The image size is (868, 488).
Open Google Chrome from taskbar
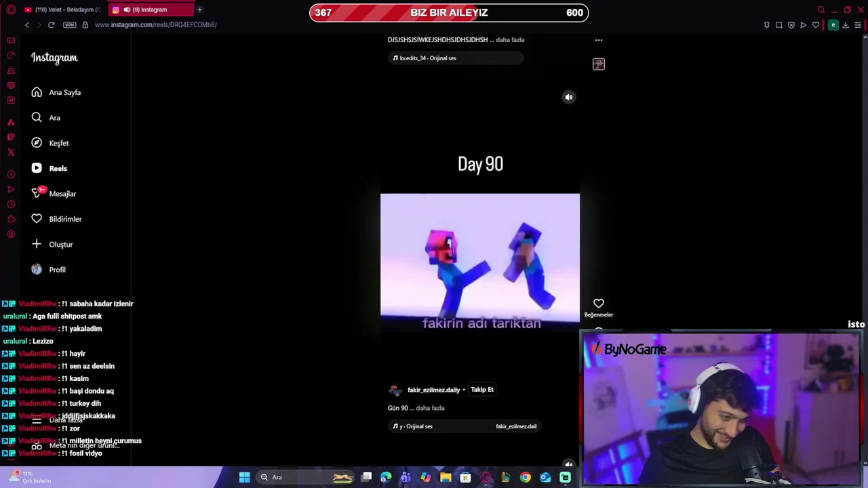point(526,477)
